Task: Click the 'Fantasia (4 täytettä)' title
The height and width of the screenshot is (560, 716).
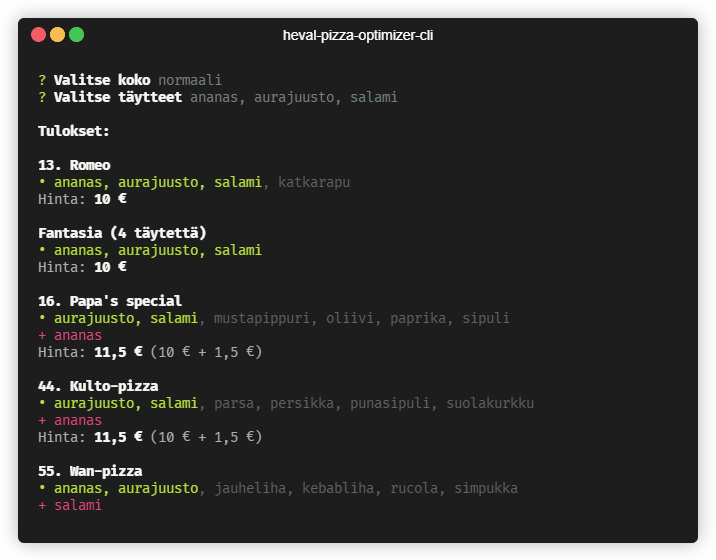Action: coord(122,233)
